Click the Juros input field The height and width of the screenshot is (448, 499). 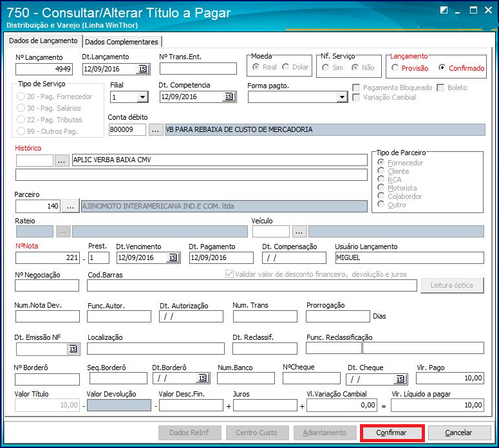tap(265, 406)
